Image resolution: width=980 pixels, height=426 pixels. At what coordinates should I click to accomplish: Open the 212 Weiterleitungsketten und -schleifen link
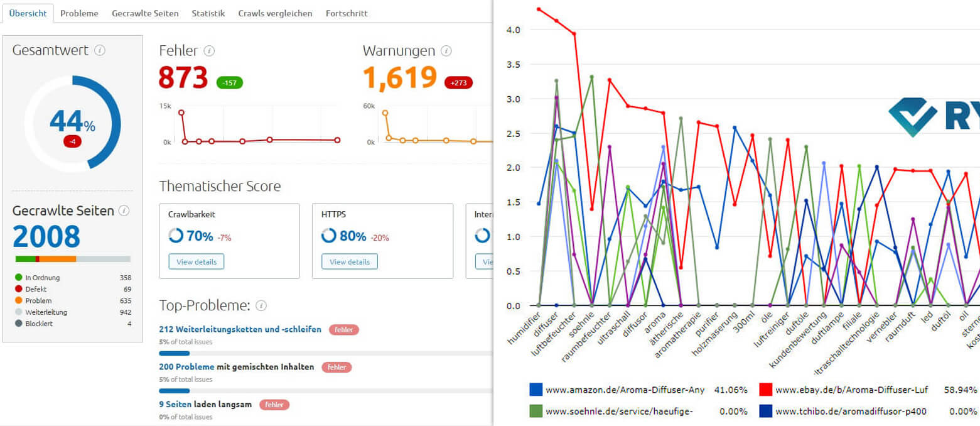(x=240, y=329)
